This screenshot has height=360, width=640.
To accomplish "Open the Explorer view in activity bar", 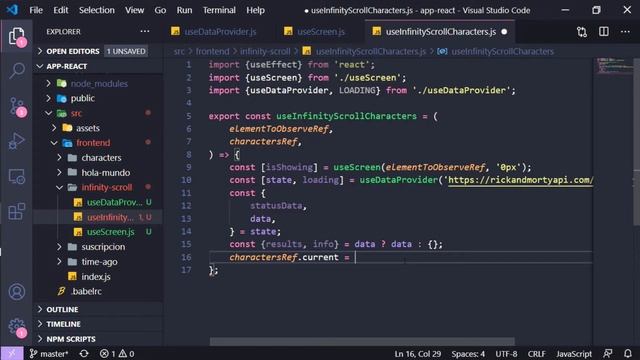I will [x=16, y=36].
